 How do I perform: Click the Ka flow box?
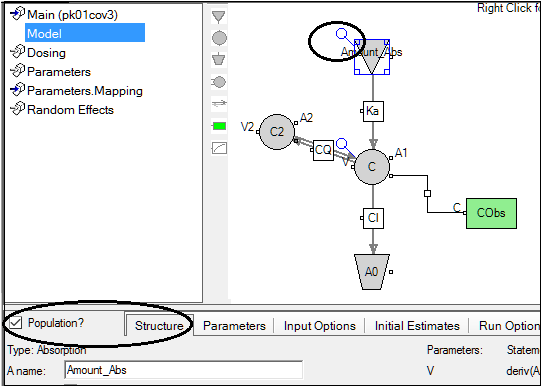373,111
